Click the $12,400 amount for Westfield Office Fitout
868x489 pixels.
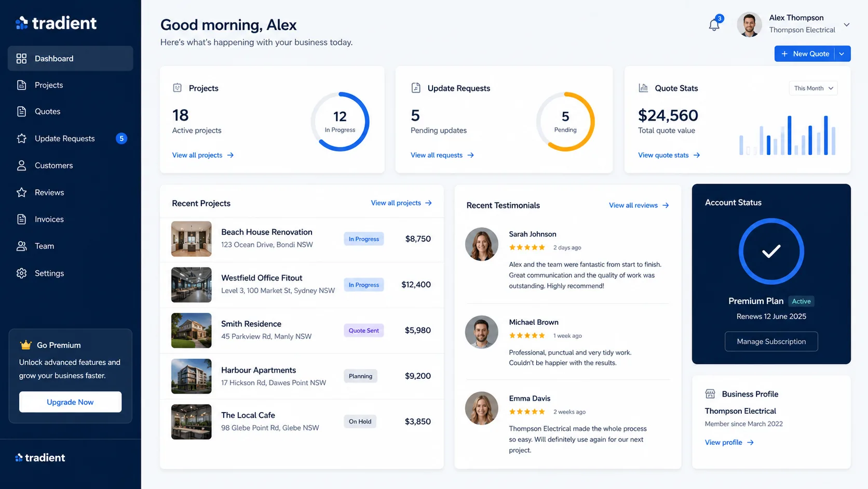click(416, 285)
